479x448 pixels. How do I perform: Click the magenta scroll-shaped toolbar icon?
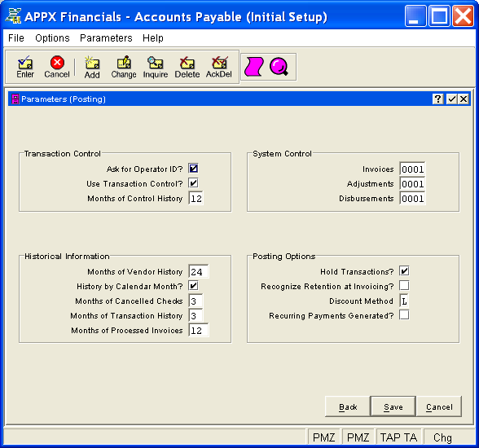[253, 67]
